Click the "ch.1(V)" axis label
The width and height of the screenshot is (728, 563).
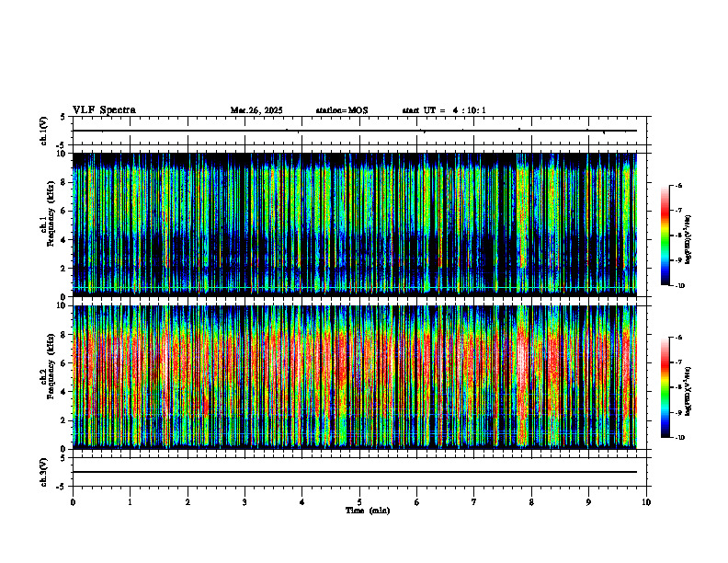[44, 131]
